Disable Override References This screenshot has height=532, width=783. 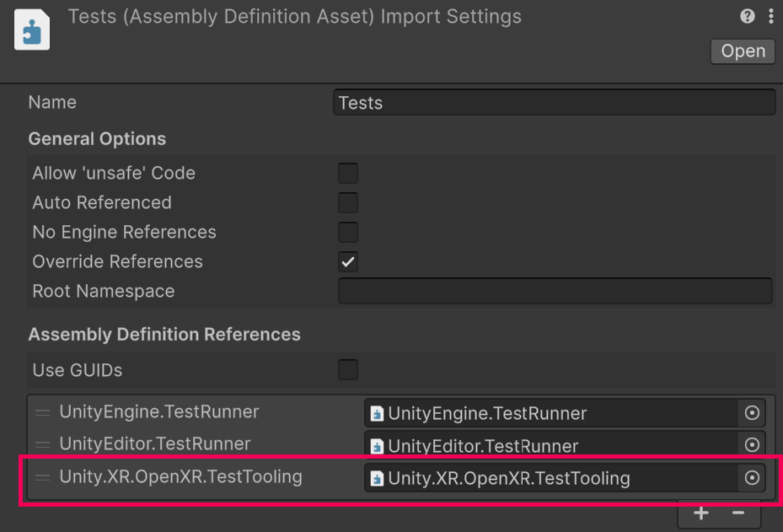tap(348, 261)
